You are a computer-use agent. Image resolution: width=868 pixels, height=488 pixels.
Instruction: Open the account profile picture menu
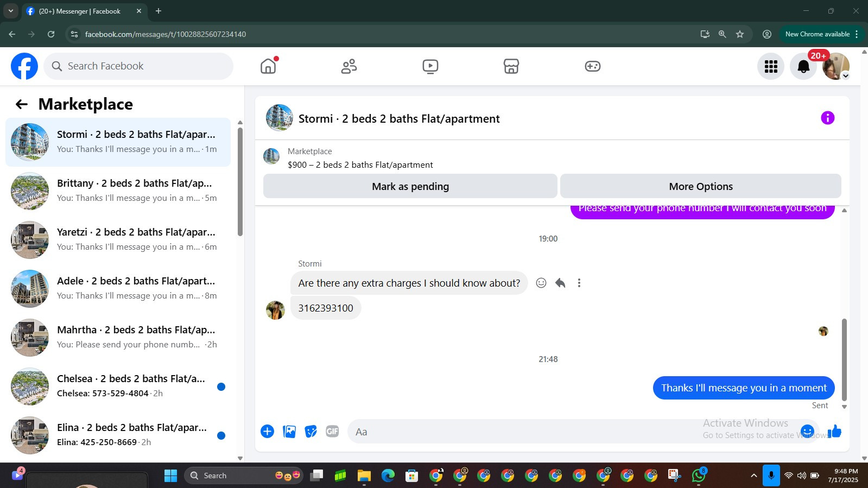(836, 66)
